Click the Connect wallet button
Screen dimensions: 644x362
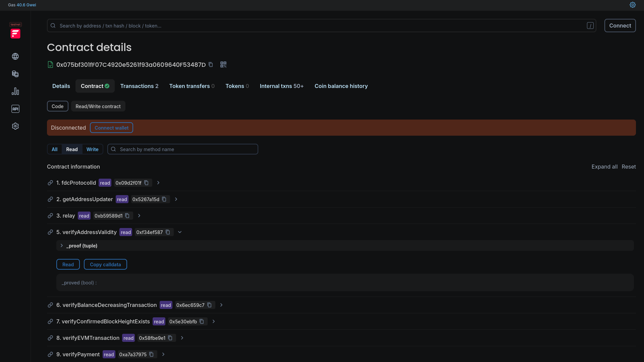111,128
